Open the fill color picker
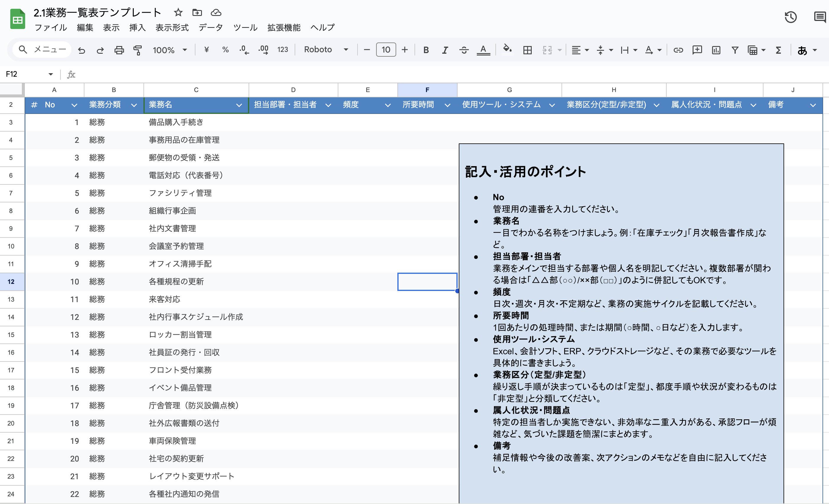The height and width of the screenshot is (504, 829). pos(507,49)
